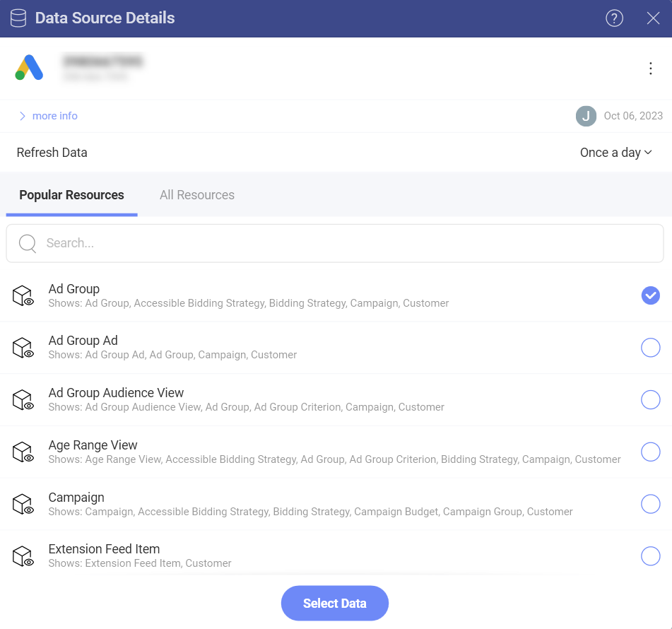Click the Campaign "Shows: Campaign, Accessible Bidding" description
Image resolution: width=672 pixels, height=629 pixels.
310,512
